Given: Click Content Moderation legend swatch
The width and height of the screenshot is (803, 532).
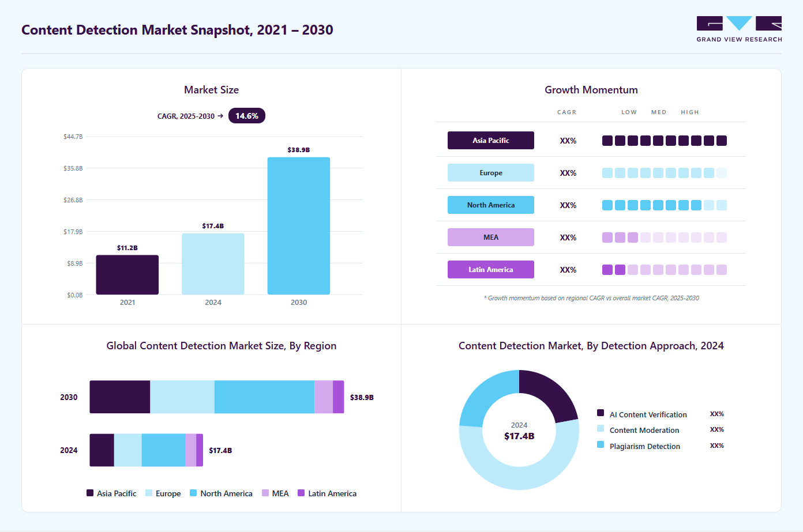Looking at the screenshot, I should (601, 428).
